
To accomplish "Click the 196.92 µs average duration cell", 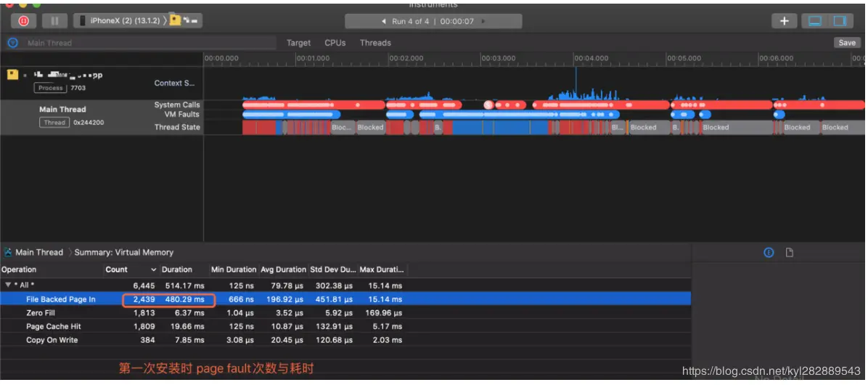I will click(285, 299).
